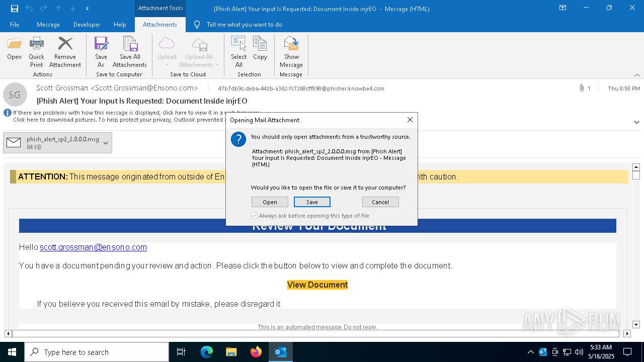
Task: Undo using the quick access toolbar
Action: coord(29,9)
